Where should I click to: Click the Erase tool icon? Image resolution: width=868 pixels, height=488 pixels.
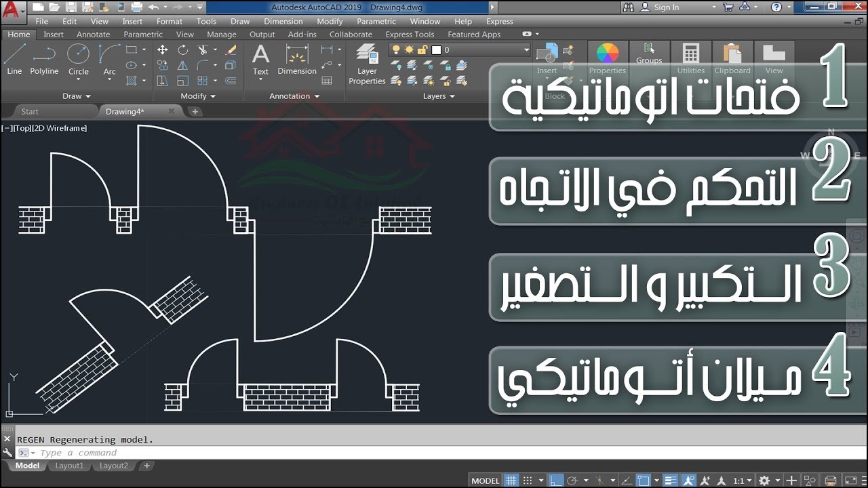[231, 50]
